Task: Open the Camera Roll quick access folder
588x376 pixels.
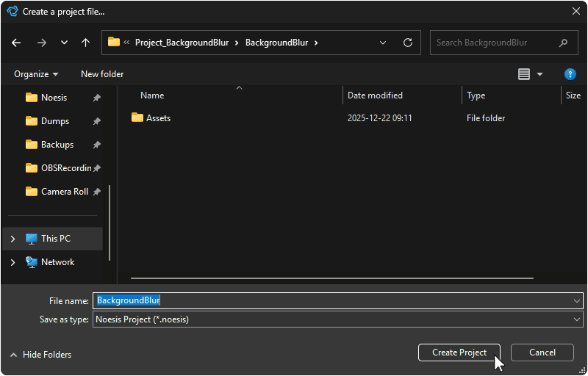Action: pos(65,192)
